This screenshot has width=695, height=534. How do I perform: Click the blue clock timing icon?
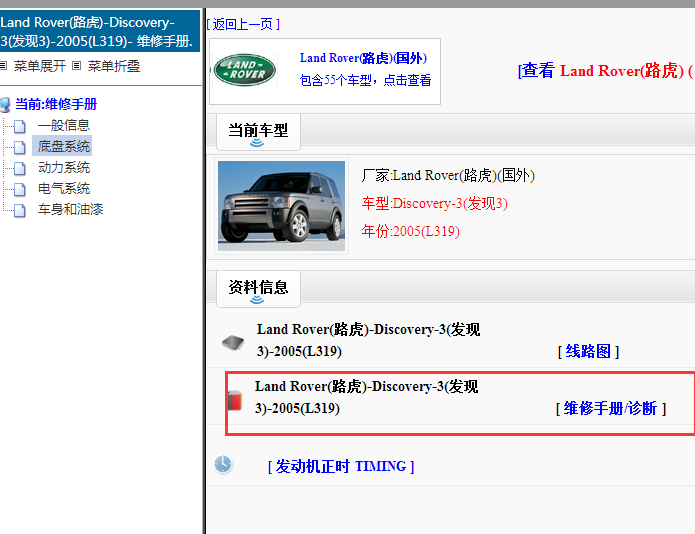[223, 464]
